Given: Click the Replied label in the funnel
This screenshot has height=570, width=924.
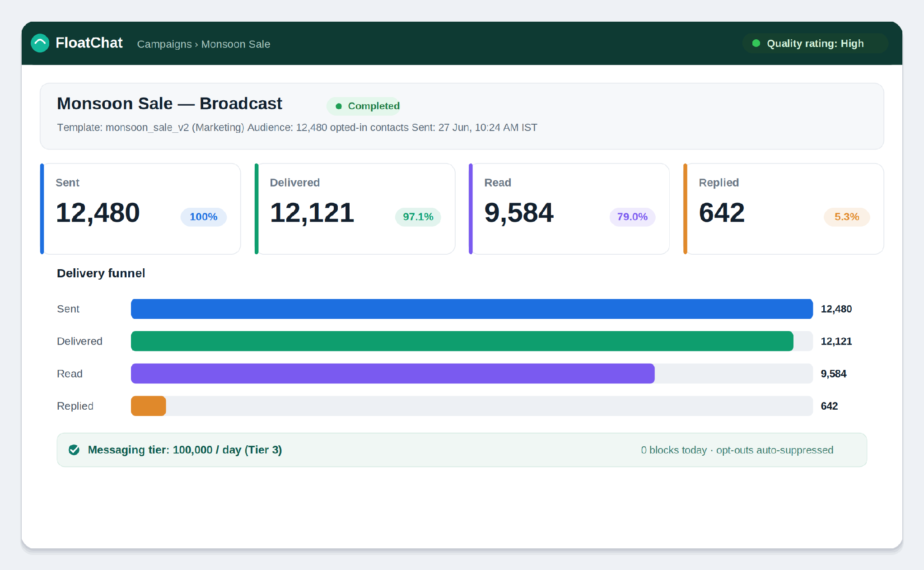Looking at the screenshot, I should 75,406.
